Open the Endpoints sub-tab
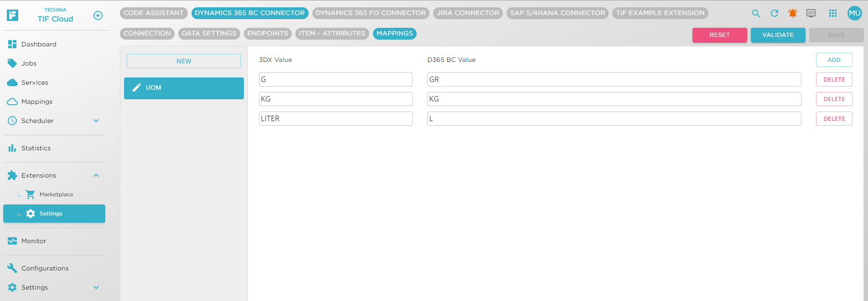Viewport: 868px width, 301px height. click(268, 33)
